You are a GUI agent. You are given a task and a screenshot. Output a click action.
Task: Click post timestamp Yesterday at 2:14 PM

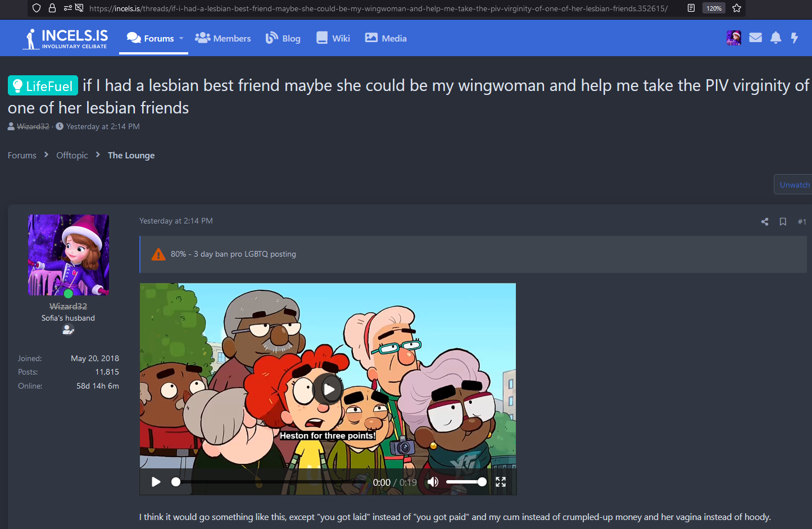(x=176, y=221)
